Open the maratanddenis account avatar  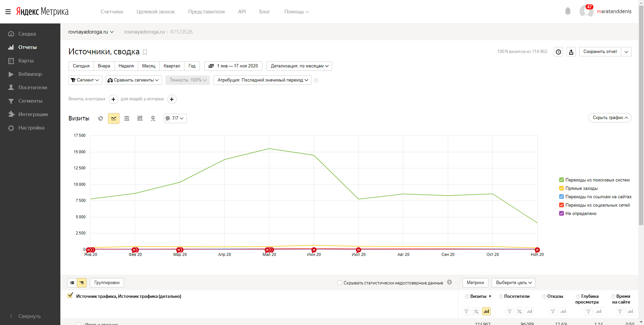click(x=586, y=11)
